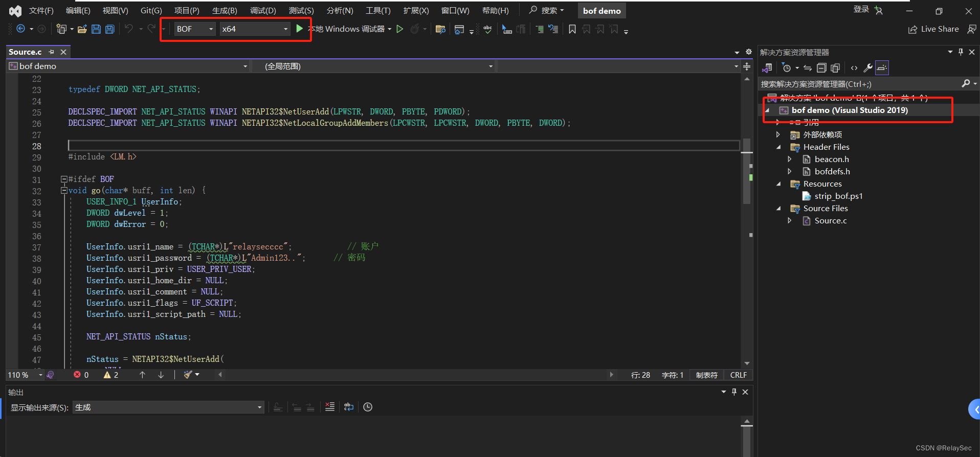The height and width of the screenshot is (457, 980).
Task: Open the bof demo project scope dropdown
Action: pos(128,66)
